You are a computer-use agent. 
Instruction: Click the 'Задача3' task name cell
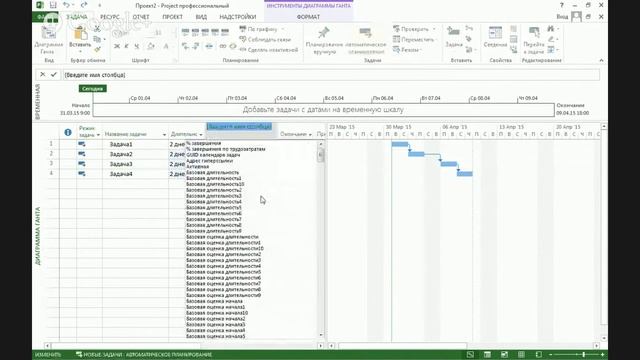coord(135,164)
